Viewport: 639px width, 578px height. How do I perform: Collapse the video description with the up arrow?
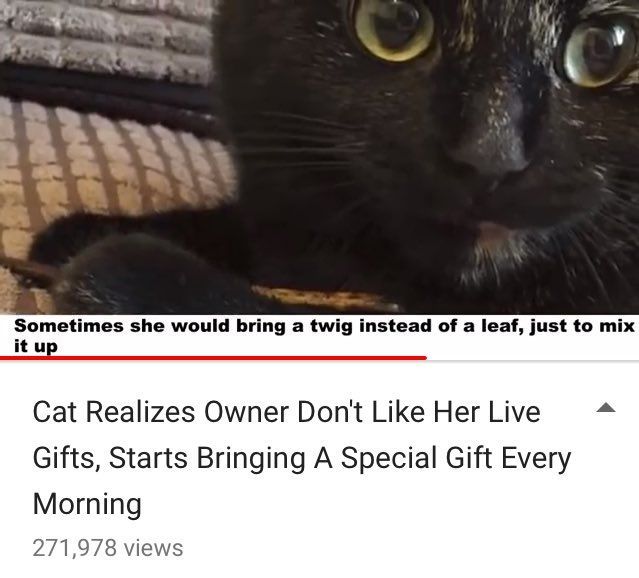[x=606, y=408]
